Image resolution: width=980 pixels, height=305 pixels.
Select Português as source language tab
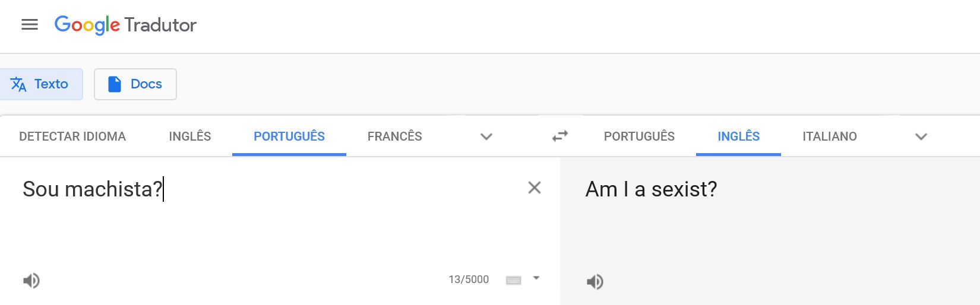(289, 136)
